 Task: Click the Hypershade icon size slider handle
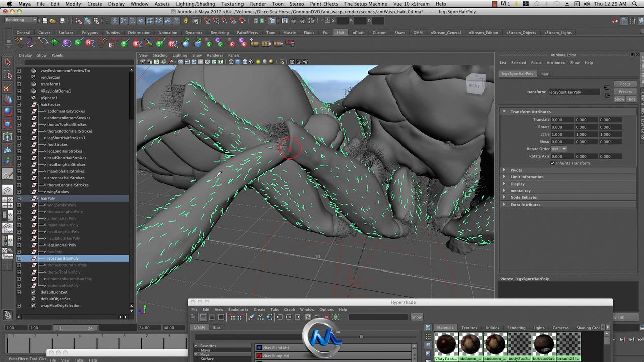tap(361, 336)
